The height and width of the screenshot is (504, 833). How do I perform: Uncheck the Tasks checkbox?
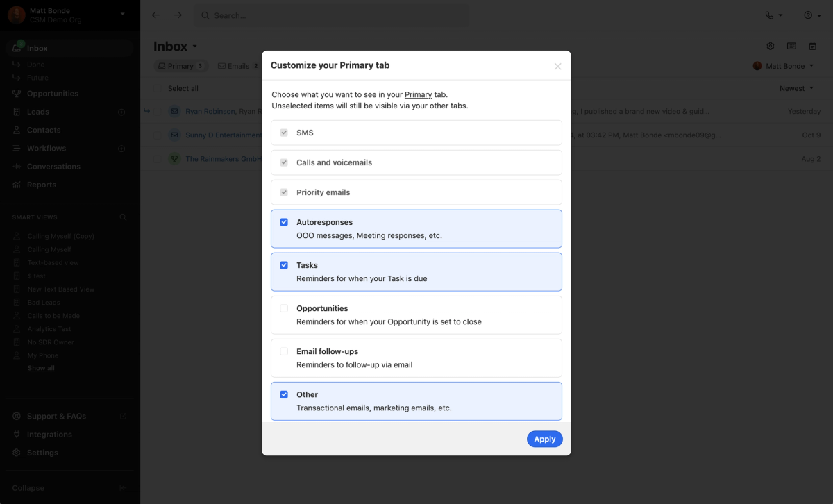(284, 265)
